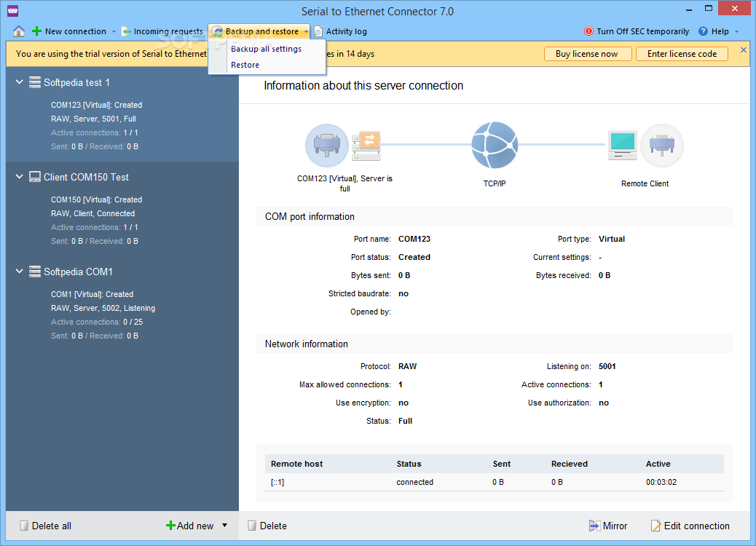Click the Remote host column header
The height and width of the screenshot is (546, 756).
coord(296,464)
